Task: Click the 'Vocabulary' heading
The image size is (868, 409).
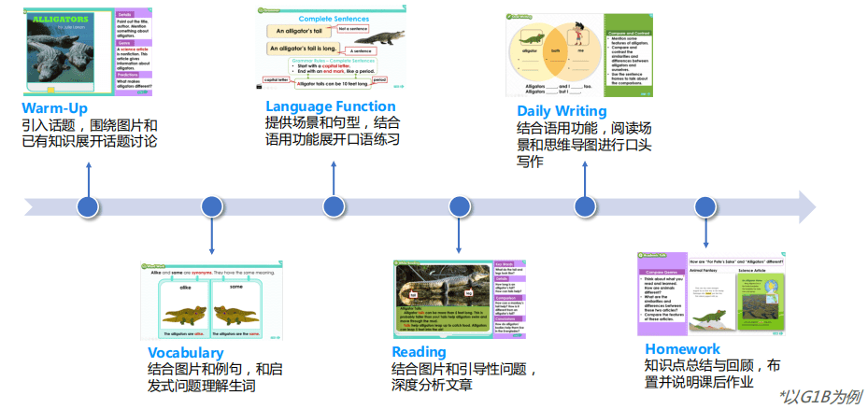Action: click(185, 353)
